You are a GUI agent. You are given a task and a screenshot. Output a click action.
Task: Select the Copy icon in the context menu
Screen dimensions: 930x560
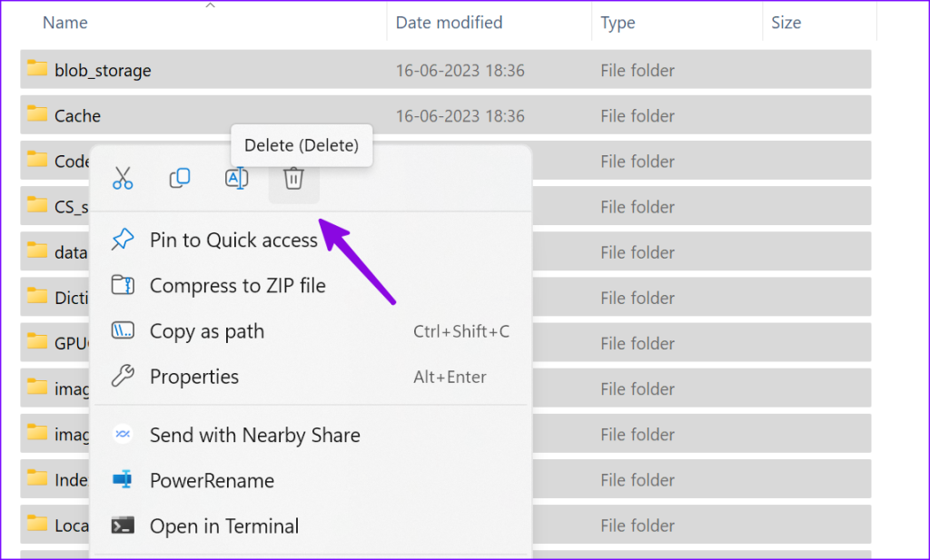pyautogui.click(x=180, y=178)
